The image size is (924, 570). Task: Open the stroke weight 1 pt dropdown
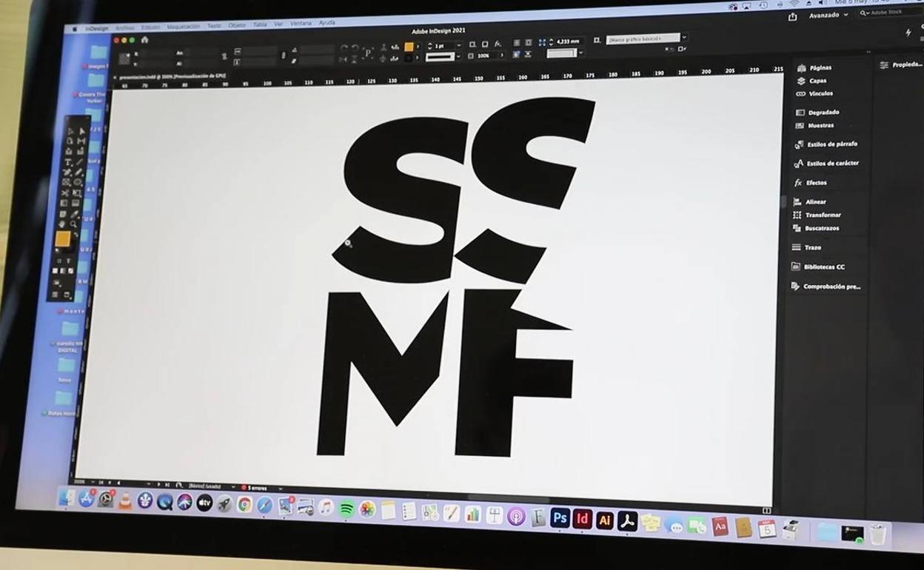460,46
